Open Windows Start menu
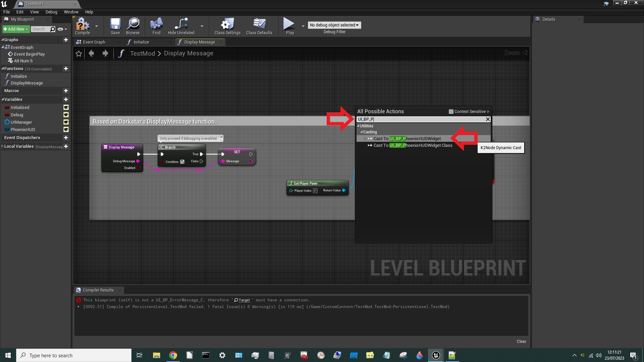The width and height of the screenshot is (644, 362). point(8,355)
